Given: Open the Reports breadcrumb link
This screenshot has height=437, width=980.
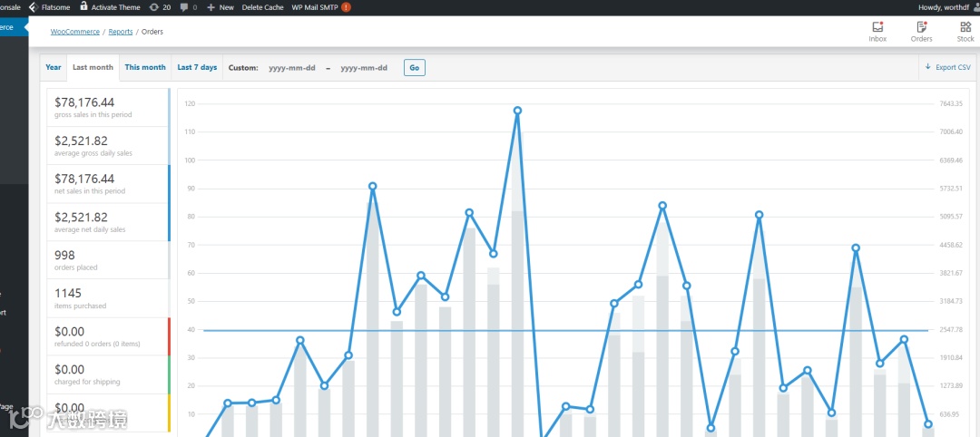Looking at the screenshot, I should point(121,31).
